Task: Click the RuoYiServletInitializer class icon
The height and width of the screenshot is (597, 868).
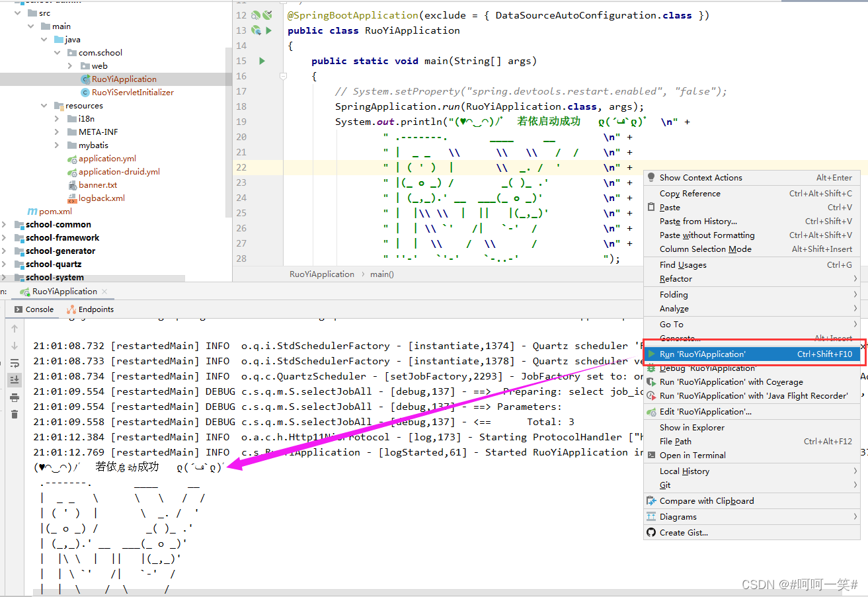Action: [x=85, y=93]
